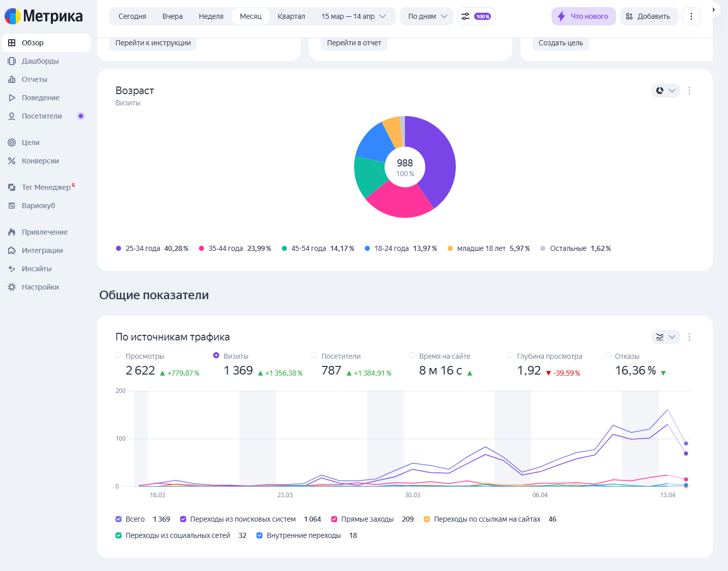Open the Dashboards icon in sidebar
The width and height of the screenshot is (728, 571).
(12, 61)
